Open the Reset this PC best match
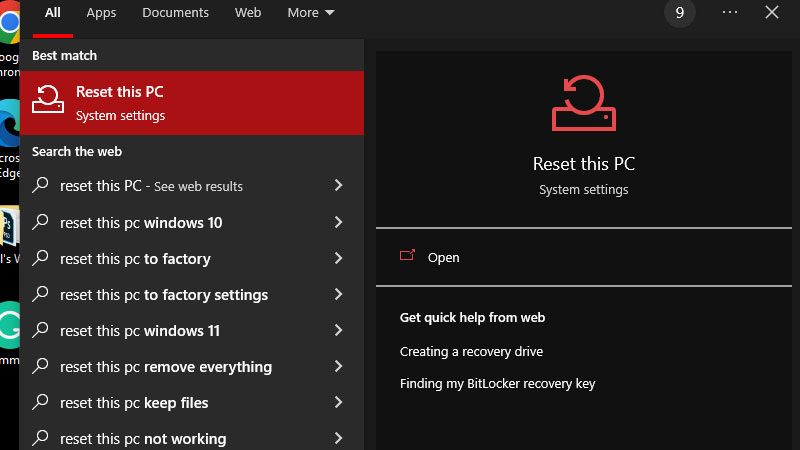This screenshot has height=450, width=800. click(x=192, y=103)
